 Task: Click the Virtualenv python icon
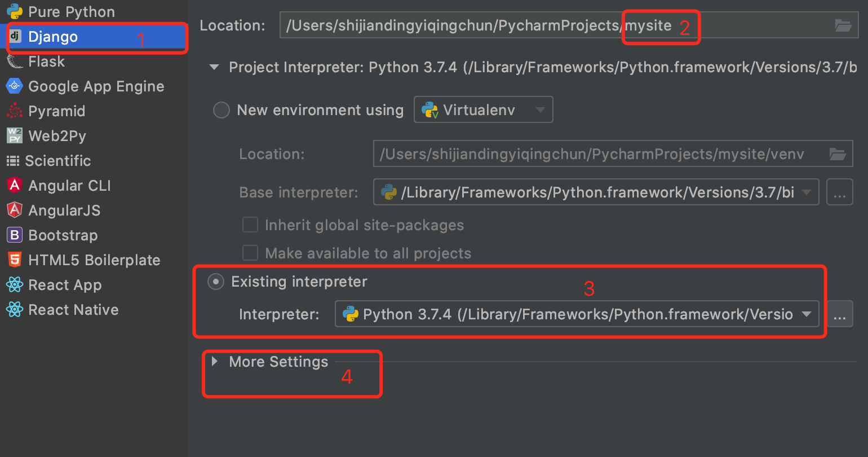coord(431,110)
